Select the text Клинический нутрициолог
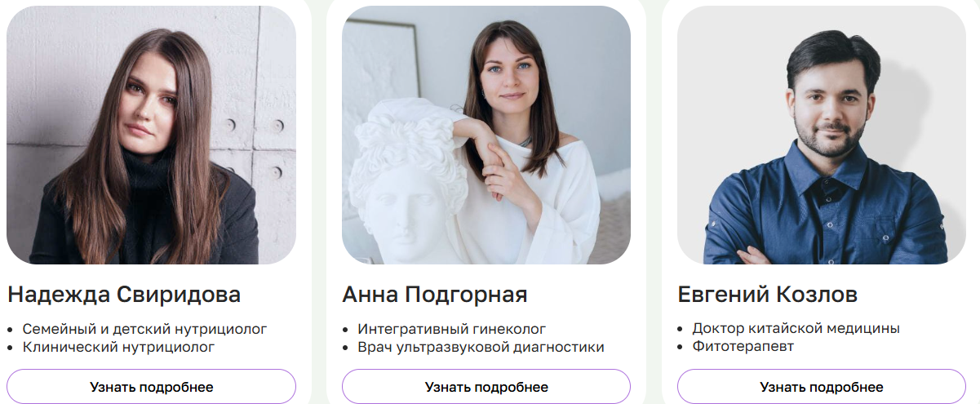 (118, 347)
